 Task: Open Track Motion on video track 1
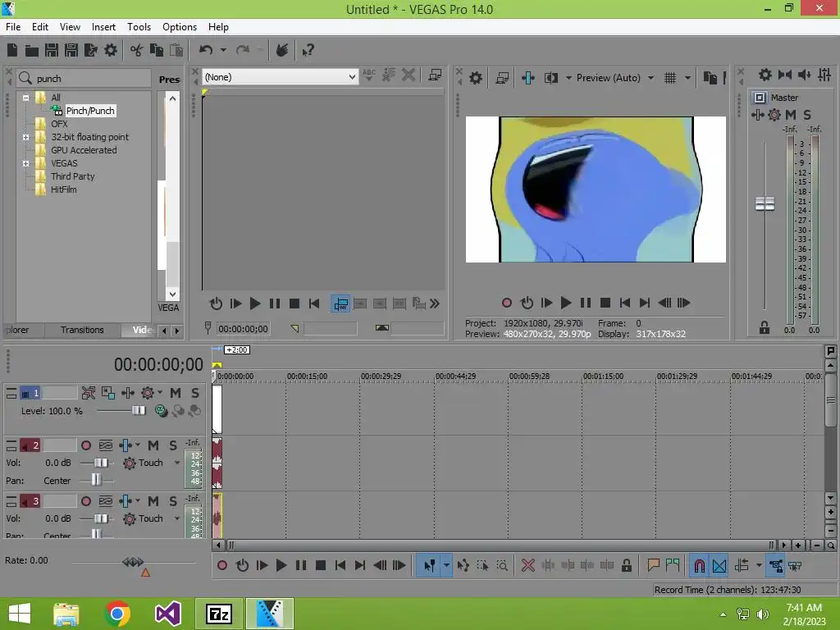click(x=107, y=393)
